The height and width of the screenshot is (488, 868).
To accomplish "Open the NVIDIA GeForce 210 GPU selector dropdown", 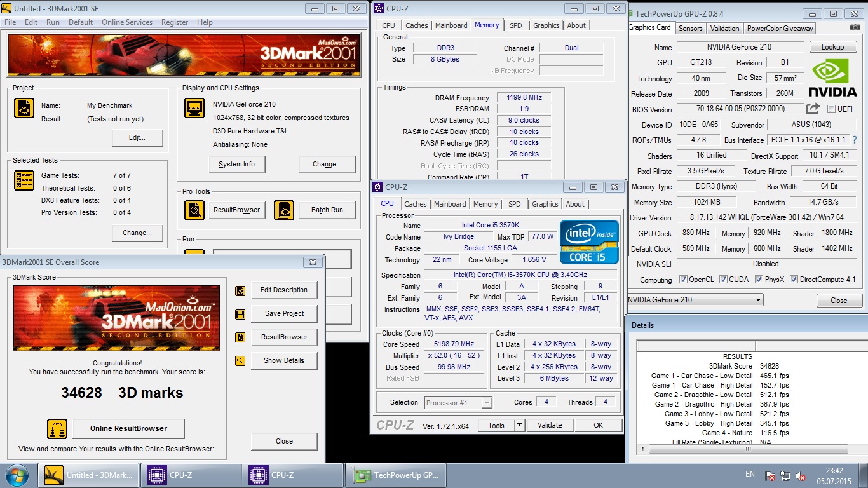I will coord(695,300).
